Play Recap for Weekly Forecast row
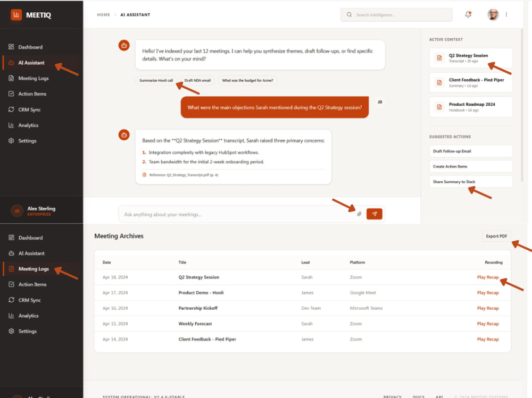Screen dimensions: 532x398 pyautogui.click(x=487, y=324)
